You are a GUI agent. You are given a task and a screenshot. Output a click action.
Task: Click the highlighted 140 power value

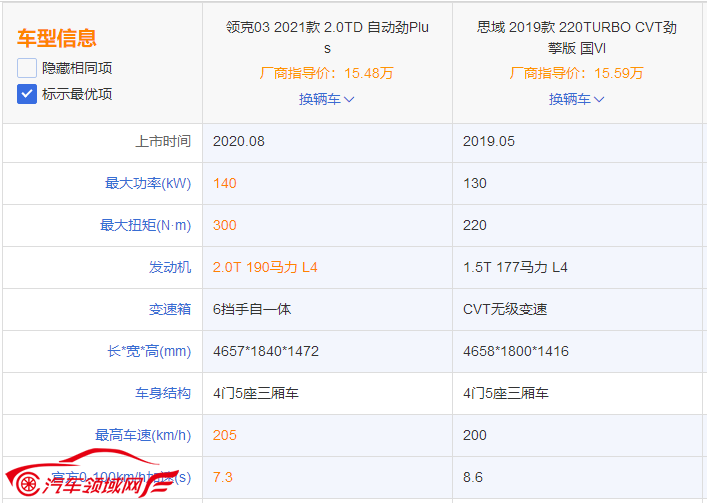225,183
